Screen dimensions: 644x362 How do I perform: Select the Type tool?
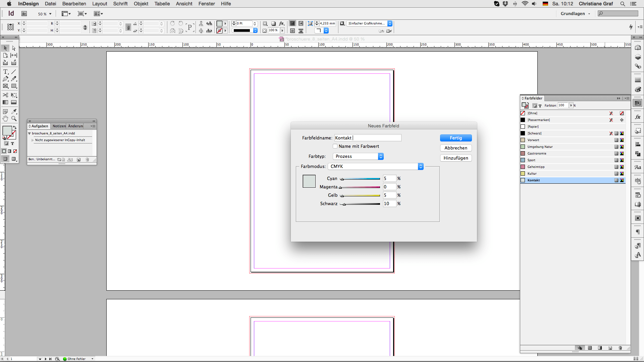click(x=5, y=72)
